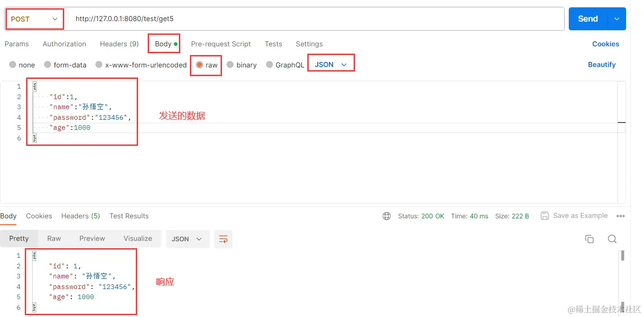Open the response more options ellipsis
Image resolution: width=644 pixels, height=317 pixels.
[621, 216]
